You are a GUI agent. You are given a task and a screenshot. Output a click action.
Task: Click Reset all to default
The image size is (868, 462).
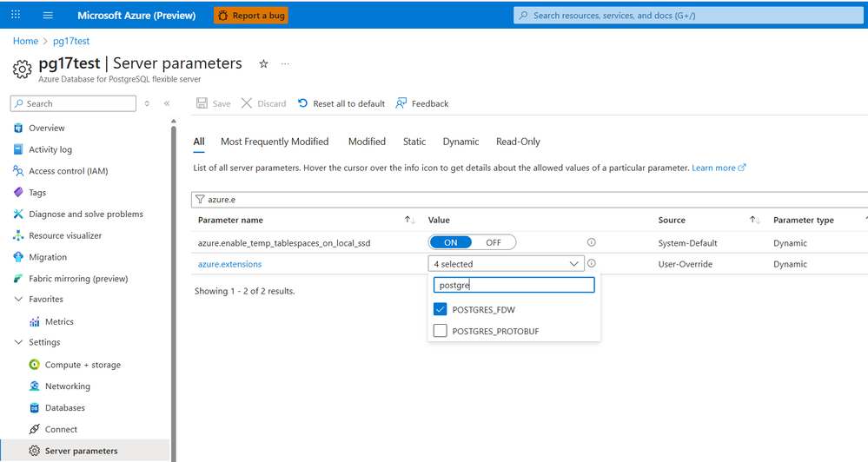point(341,103)
